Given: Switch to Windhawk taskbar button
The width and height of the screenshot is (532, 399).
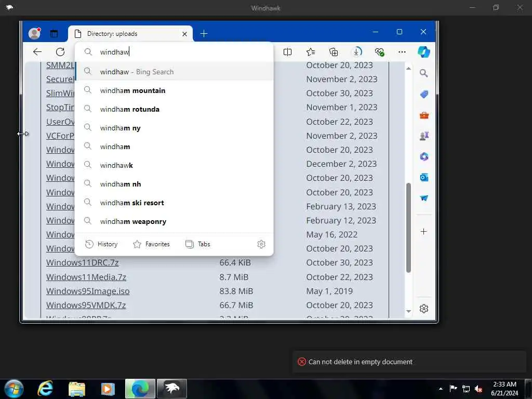Looking at the screenshot, I should point(172,389).
